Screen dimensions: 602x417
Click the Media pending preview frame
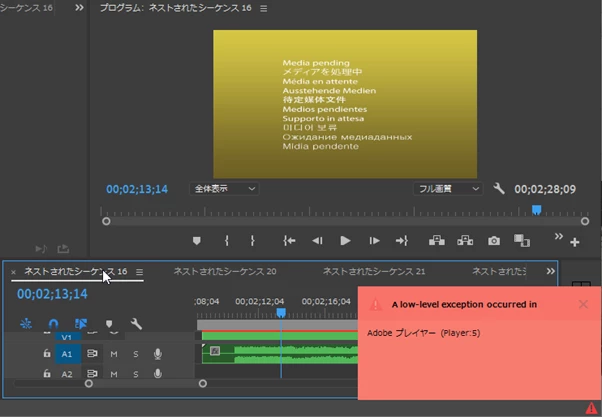[x=345, y=104]
